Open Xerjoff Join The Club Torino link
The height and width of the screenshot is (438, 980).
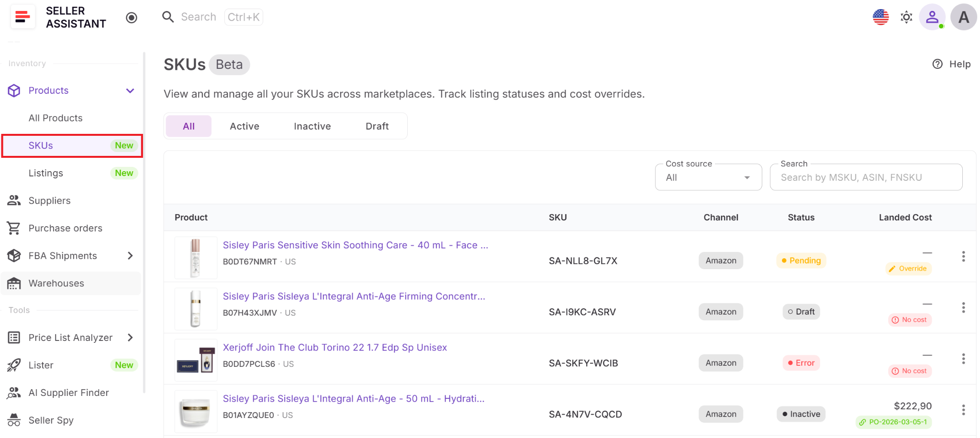335,348
